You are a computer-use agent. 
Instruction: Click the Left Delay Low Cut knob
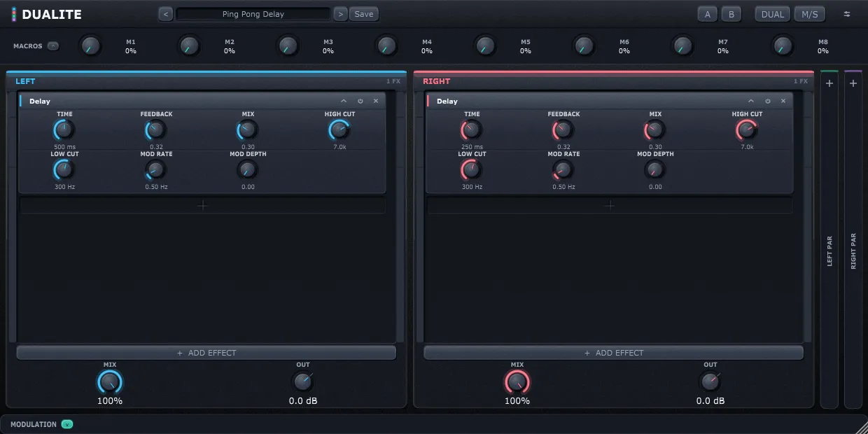(x=64, y=169)
